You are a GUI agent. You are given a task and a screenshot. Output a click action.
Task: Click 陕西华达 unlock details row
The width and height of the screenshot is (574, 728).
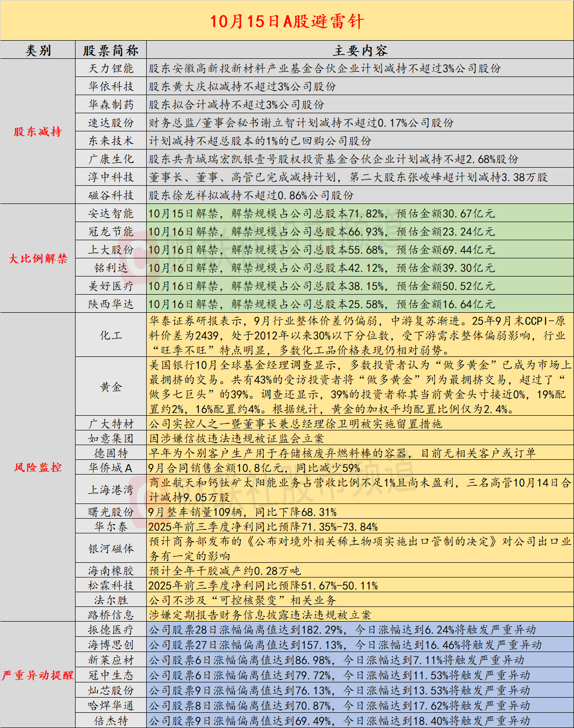[x=360, y=304]
